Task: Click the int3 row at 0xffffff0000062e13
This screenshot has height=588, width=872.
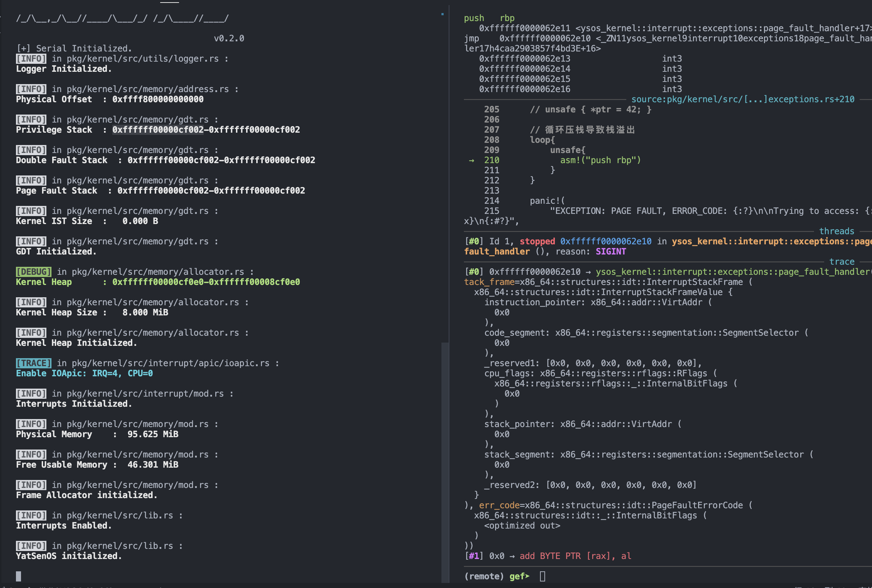Action: point(580,58)
